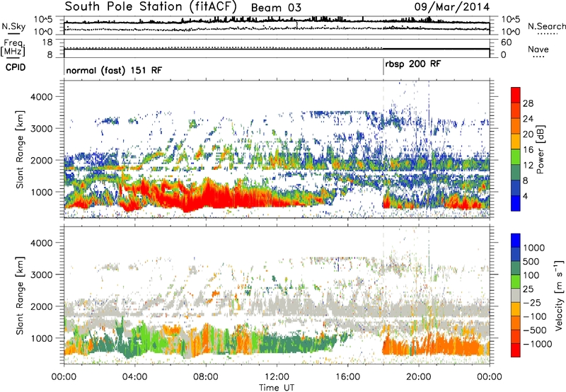The image size is (566, 392).
Task: Click the '-1000' velocity scale value
Action: 538,344
